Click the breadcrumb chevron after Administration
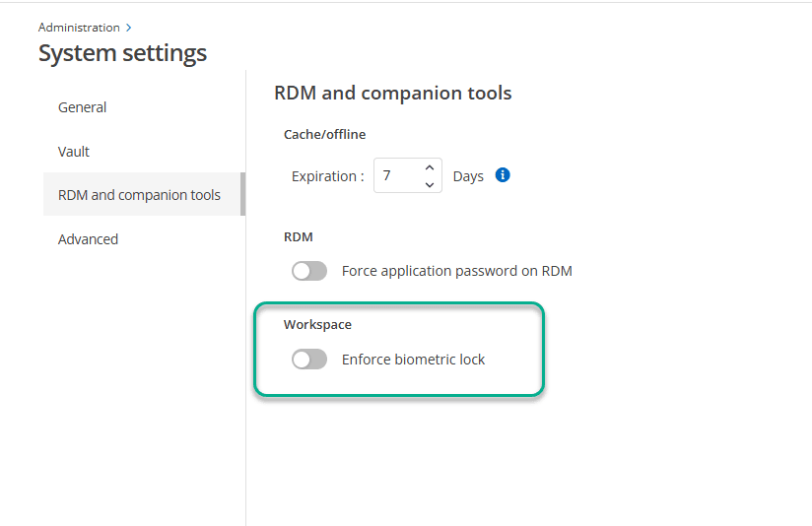Image resolution: width=812 pixels, height=526 pixels. [x=129, y=28]
